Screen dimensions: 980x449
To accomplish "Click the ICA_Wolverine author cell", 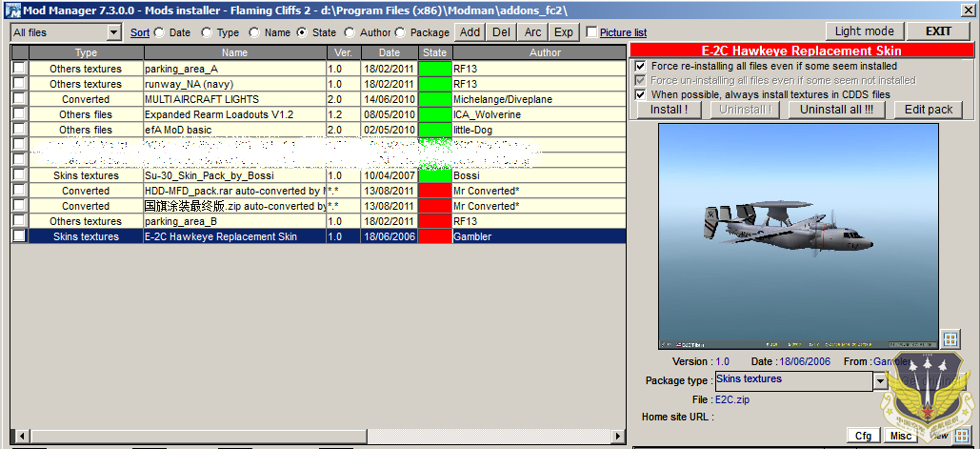I will click(539, 114).
